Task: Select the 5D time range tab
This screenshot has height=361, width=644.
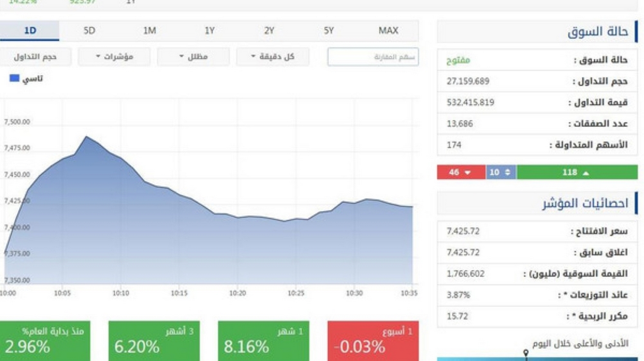Action: [x=89, y=31]
